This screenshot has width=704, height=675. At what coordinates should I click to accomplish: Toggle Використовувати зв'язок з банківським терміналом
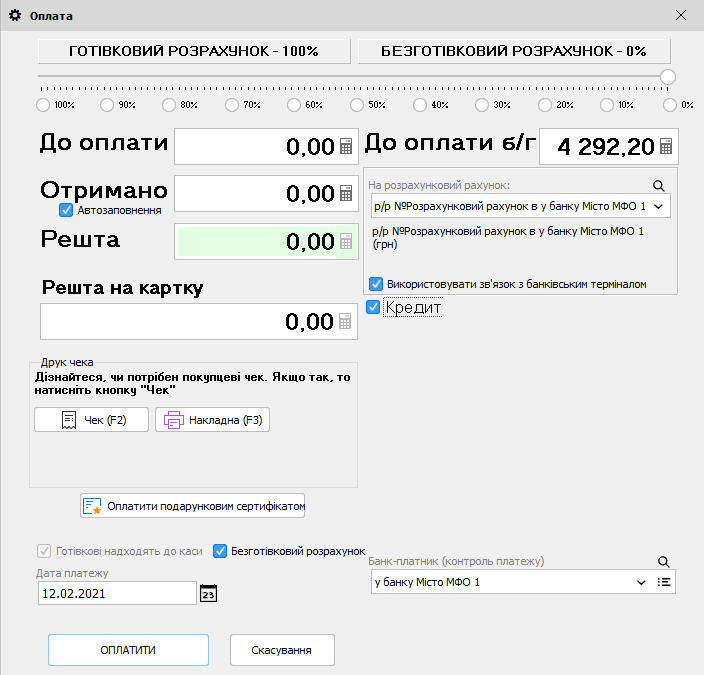(376, 284)
